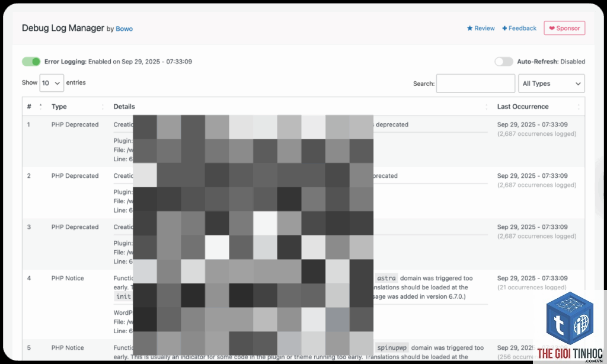
Task: Sort by the # column arrows
Action: (x=41, y=107)
